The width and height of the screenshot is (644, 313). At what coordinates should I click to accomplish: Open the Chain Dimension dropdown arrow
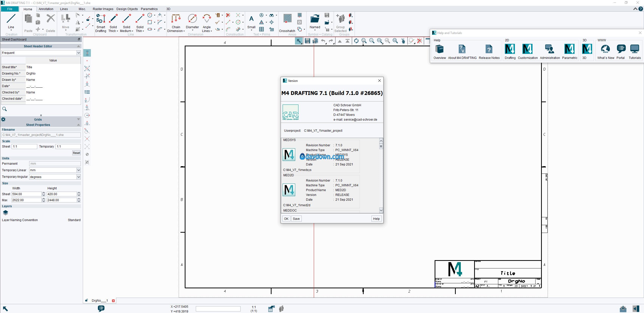click(184, 31)
